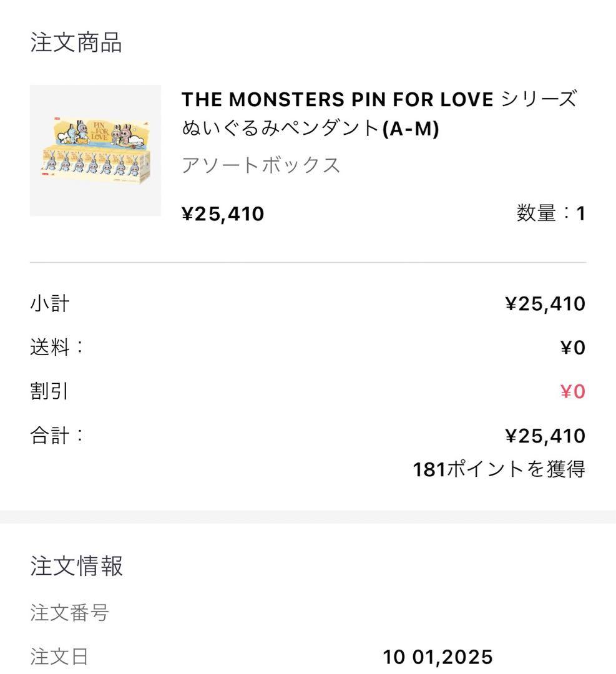The width and height of the screenshot is (616, 674).
Task: Tap the 注文日 label
Action: click(x=59, y=657)
